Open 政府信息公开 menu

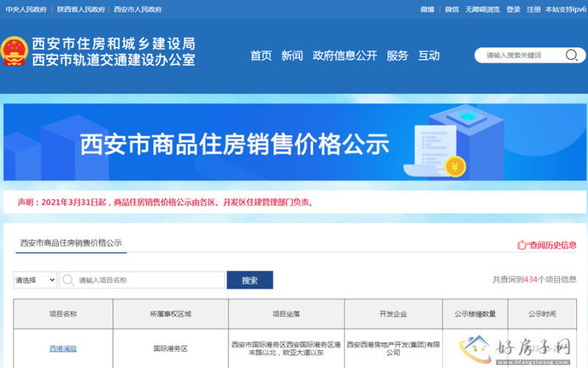(x=345, y=56)
